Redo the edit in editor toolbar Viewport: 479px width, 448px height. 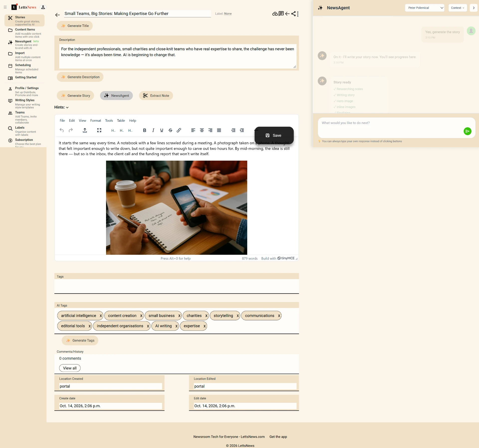click(x=71, y=130)
